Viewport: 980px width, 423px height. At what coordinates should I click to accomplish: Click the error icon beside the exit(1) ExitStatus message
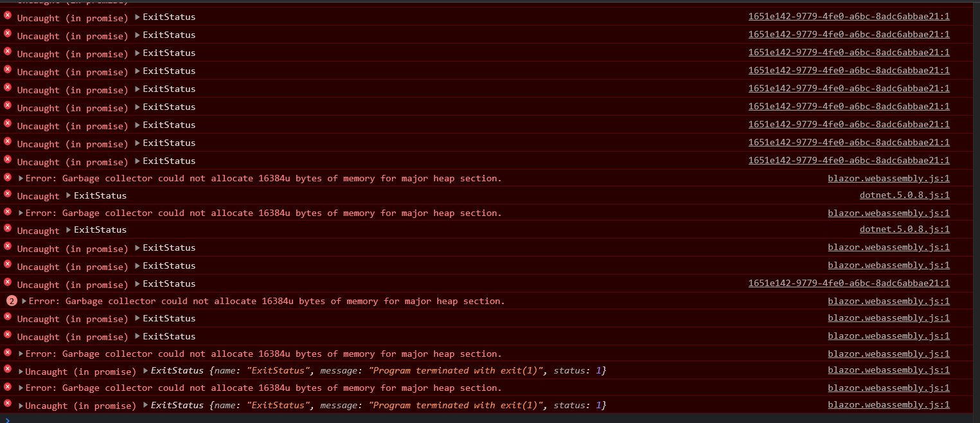pos(7,370)
